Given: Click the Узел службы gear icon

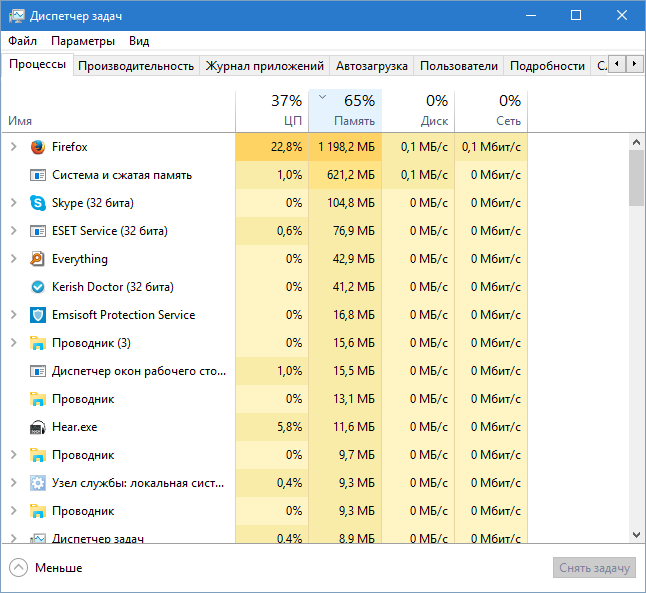Looking at the screenshot, I should [38, 483].
